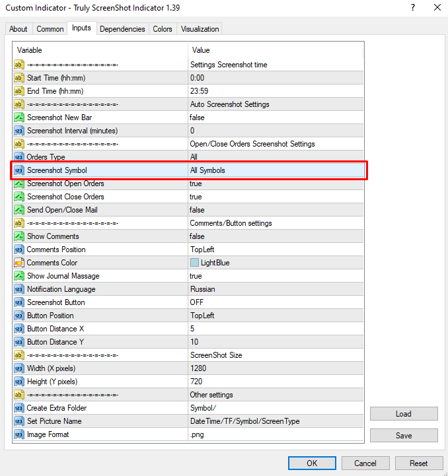Click the Reset button
The height and width of the screenshot is (476, 448).
pos(419,463)
